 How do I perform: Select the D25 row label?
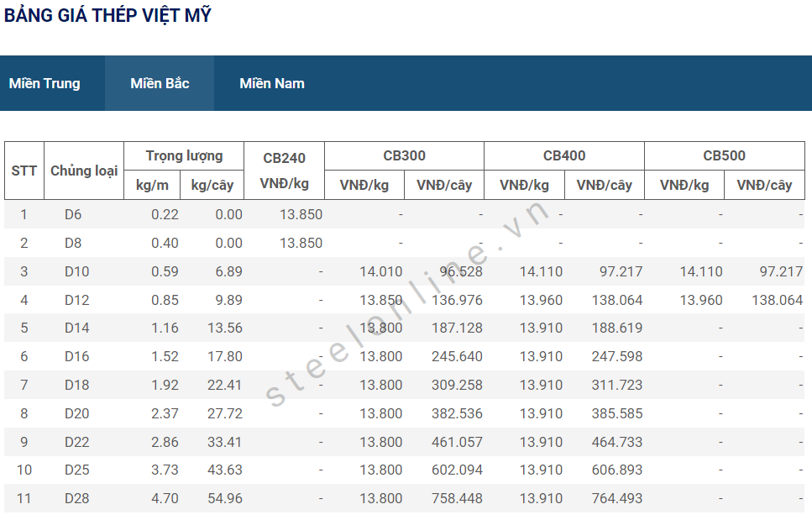(x=76, y=470)
